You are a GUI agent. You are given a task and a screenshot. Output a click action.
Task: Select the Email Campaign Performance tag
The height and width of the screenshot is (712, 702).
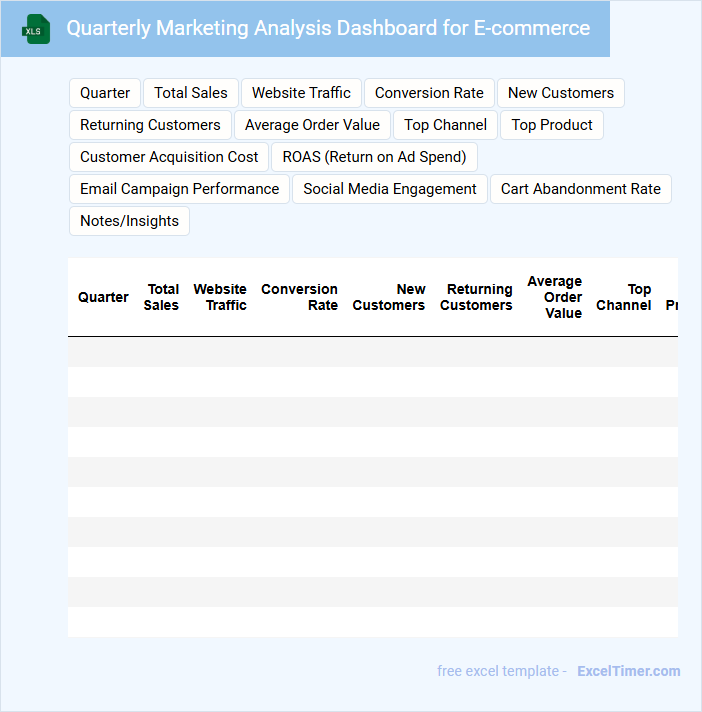(179, 189)
